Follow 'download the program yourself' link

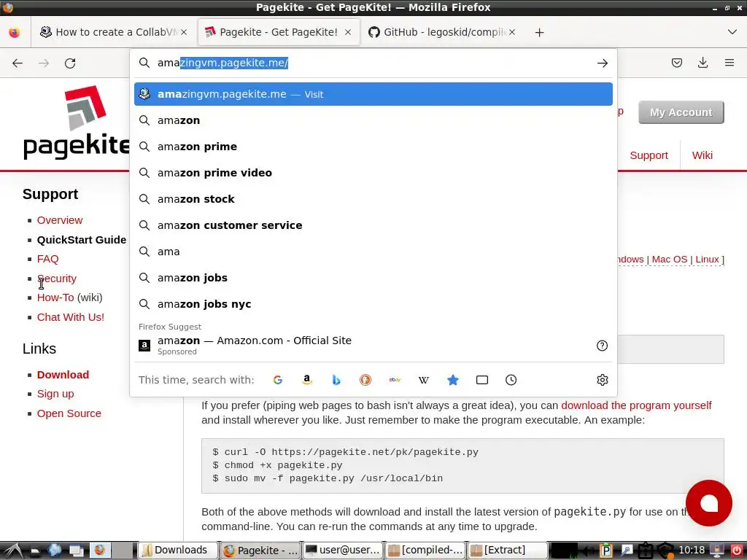coord(636,405)
